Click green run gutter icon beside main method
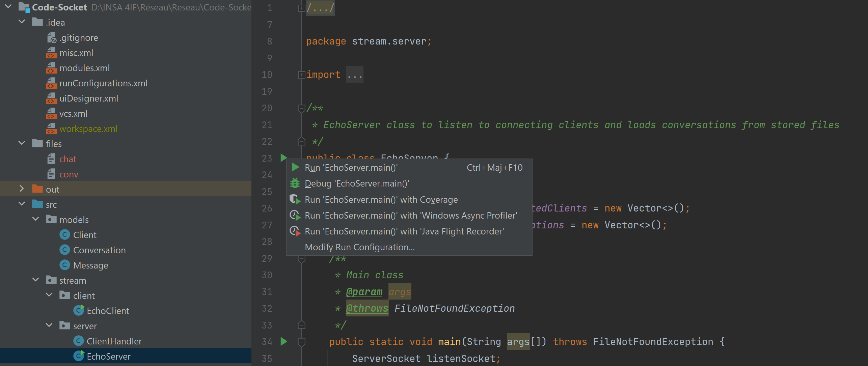 283,341
